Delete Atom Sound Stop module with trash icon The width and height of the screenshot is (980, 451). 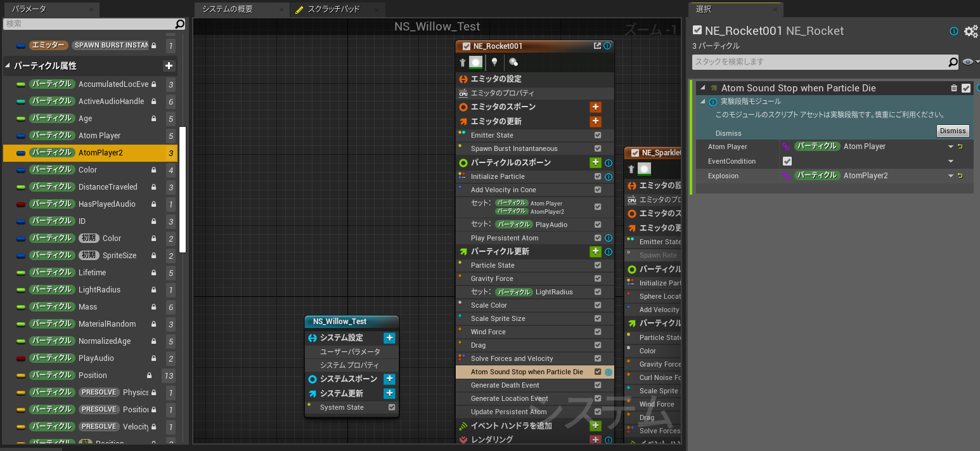point(954,88)
